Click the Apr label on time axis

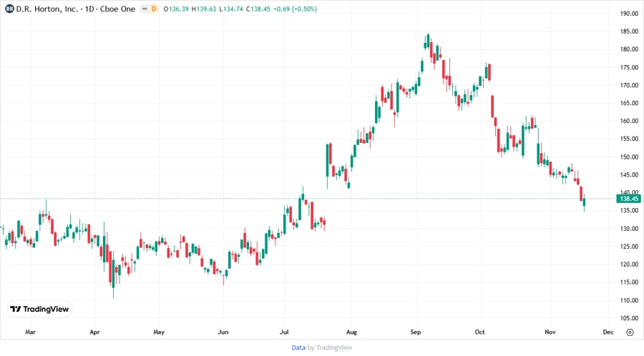point(94,332)
